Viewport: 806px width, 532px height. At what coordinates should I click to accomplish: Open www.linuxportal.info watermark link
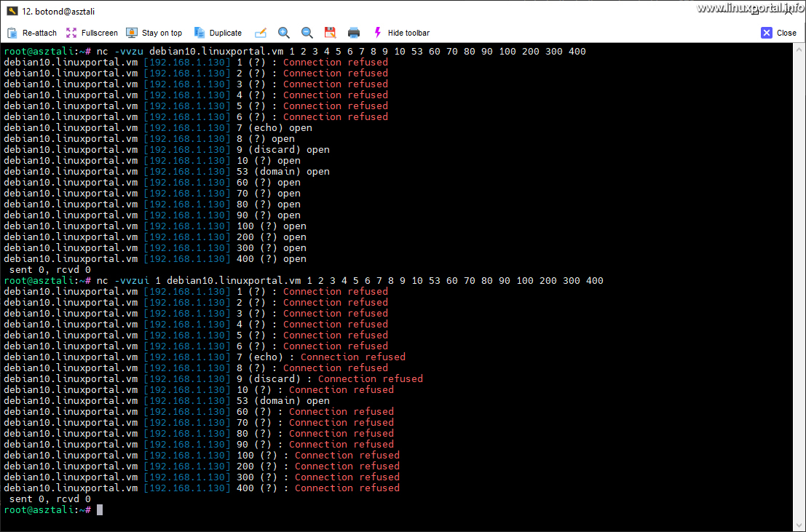coord(750,8)
